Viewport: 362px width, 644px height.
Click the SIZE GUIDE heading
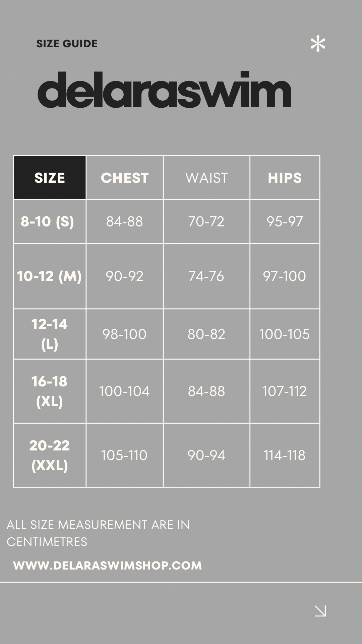coord(67,44)
